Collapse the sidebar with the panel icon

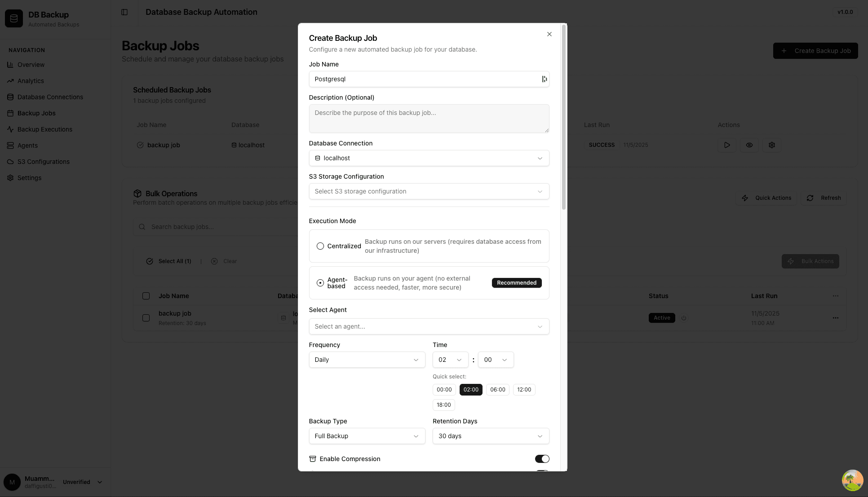(124, 12)
